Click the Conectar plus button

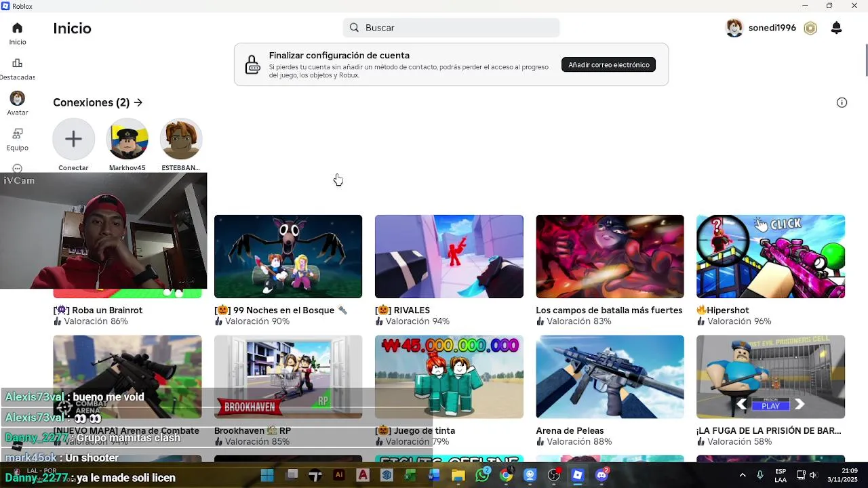coord(73,139)
